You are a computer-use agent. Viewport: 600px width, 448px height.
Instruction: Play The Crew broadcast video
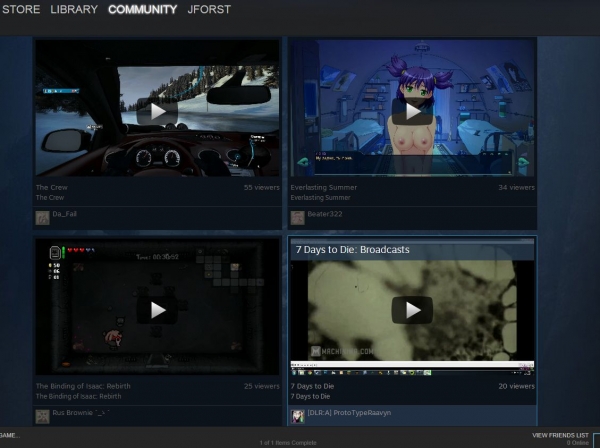click(157, 110)
